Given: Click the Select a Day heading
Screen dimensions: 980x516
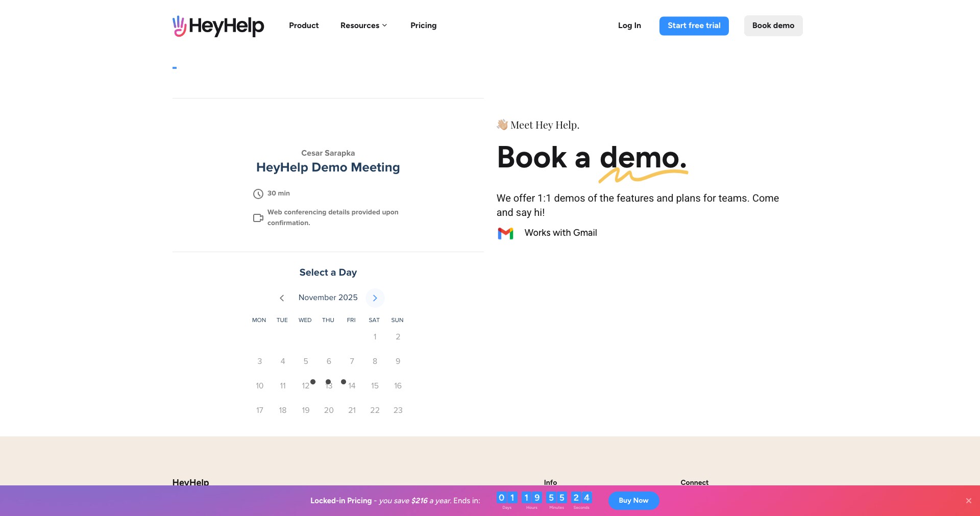Looking at the screenshot, I should (x=328, y=273).
